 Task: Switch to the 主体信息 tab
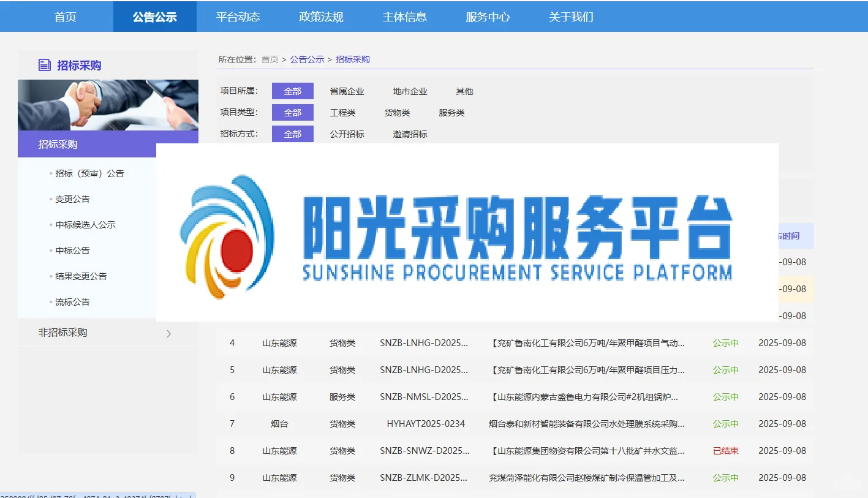click(404, 17)
